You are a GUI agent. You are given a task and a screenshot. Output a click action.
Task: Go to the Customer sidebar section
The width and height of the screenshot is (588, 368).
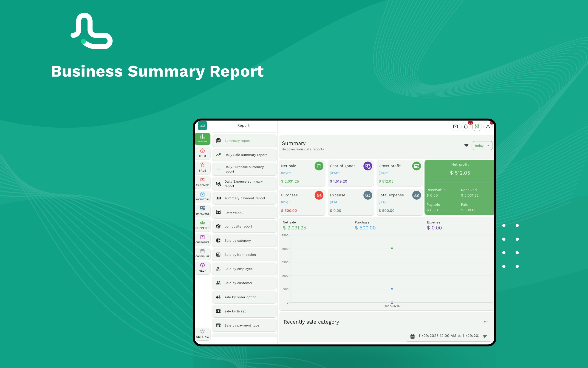coord(202,239)
